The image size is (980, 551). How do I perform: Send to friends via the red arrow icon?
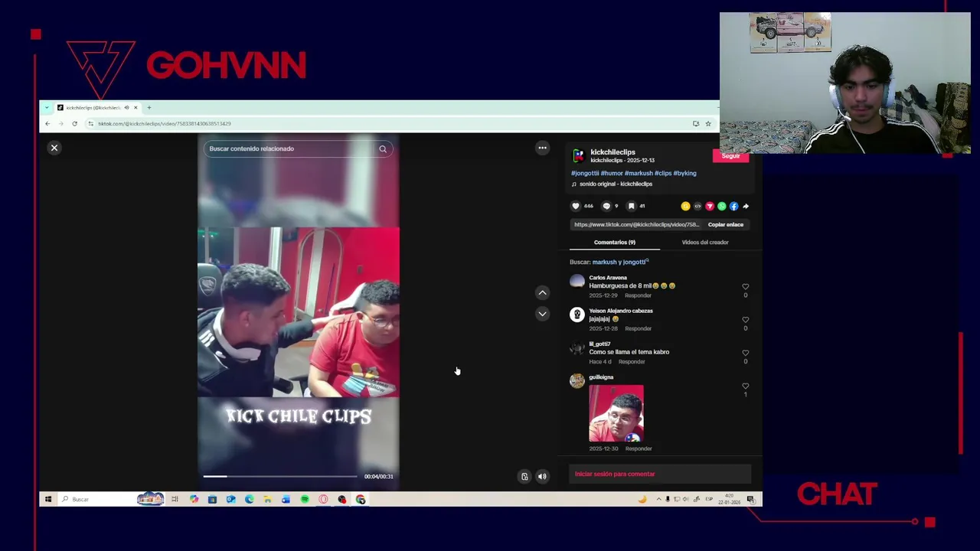710,206
